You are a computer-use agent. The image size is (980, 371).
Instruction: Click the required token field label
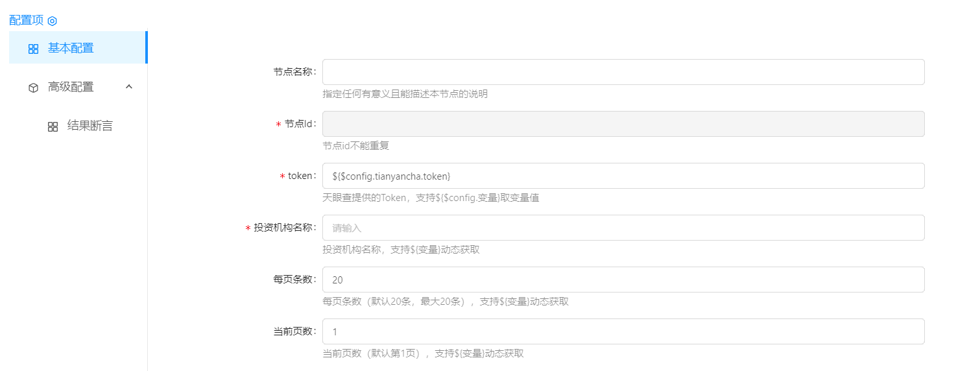pos(301,176)
